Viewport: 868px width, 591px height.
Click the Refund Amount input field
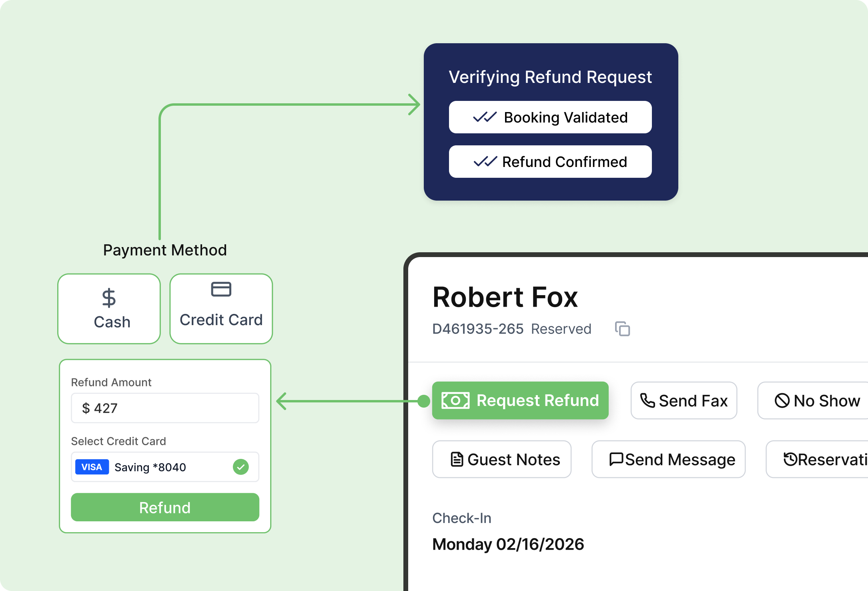pos(165,408)
